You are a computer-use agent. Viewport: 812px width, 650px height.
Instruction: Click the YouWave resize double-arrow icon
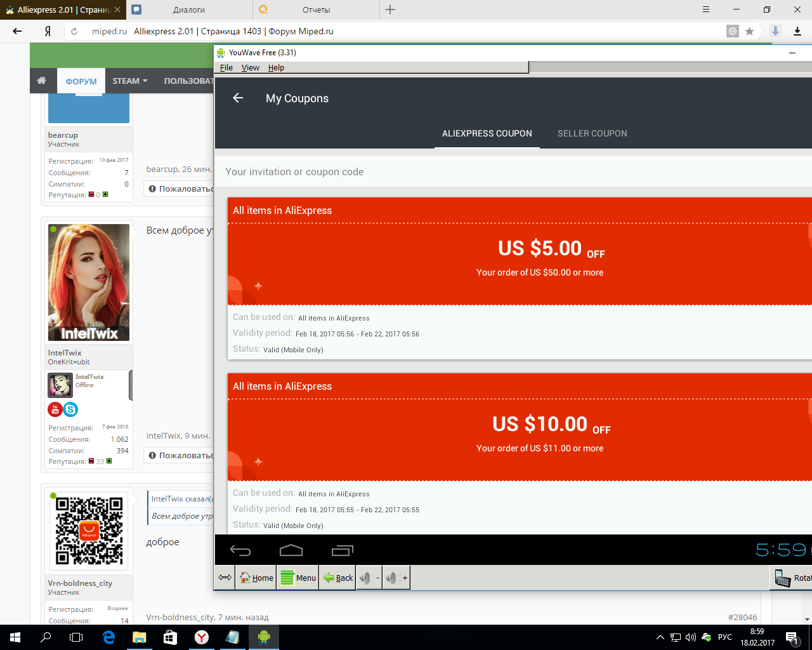click(x=225, y=578)
